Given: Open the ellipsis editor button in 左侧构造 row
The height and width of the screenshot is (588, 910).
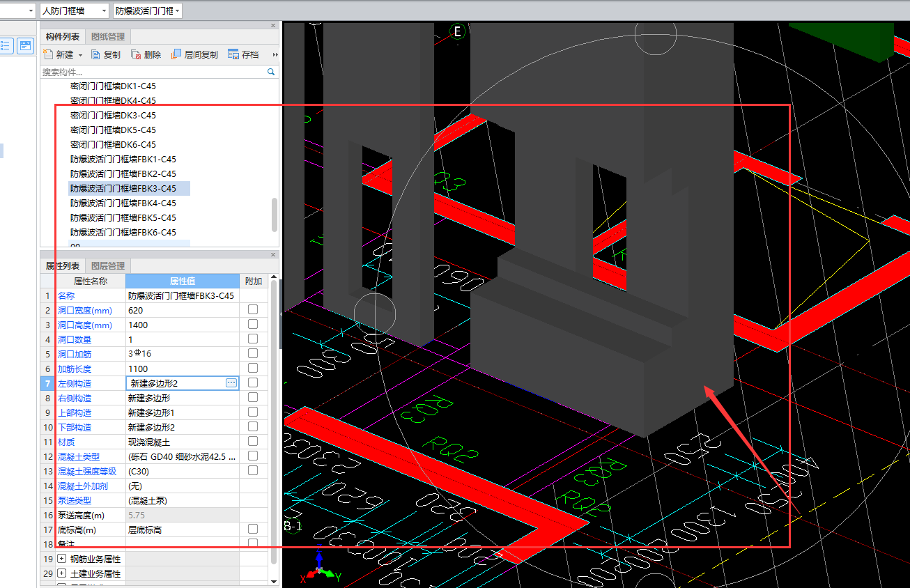Looking at the screenshot, I should 231,383.
